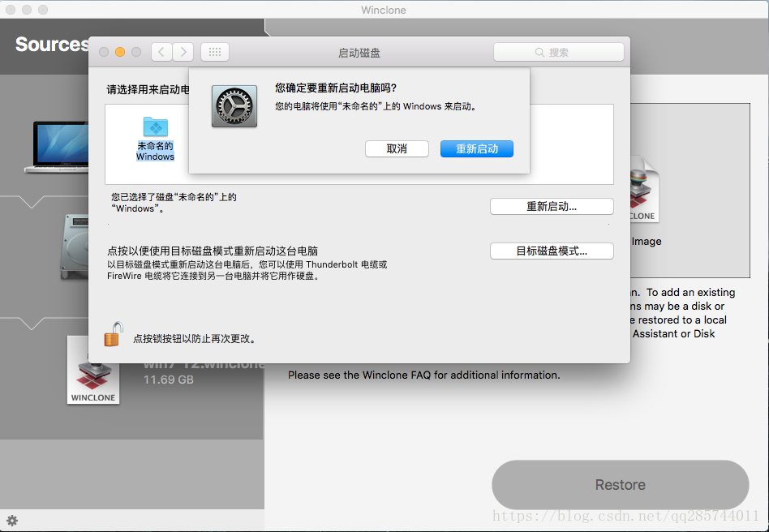769x532 pixels.
Task: Click the Sources heading in Winclone
Action: (52, 44)
